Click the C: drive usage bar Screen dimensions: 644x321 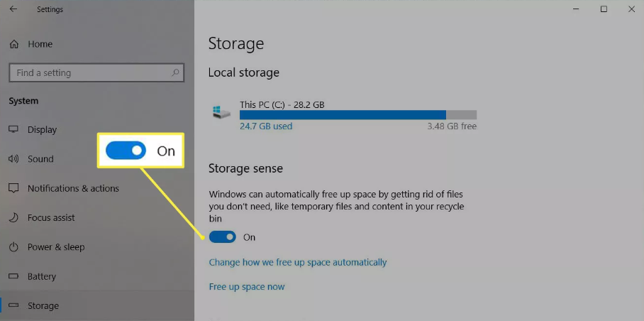358,114
